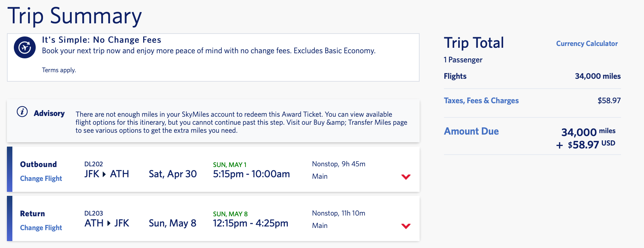Click the Terms apply text
This screenshot has width=644, height=248.
click(59, 70)
